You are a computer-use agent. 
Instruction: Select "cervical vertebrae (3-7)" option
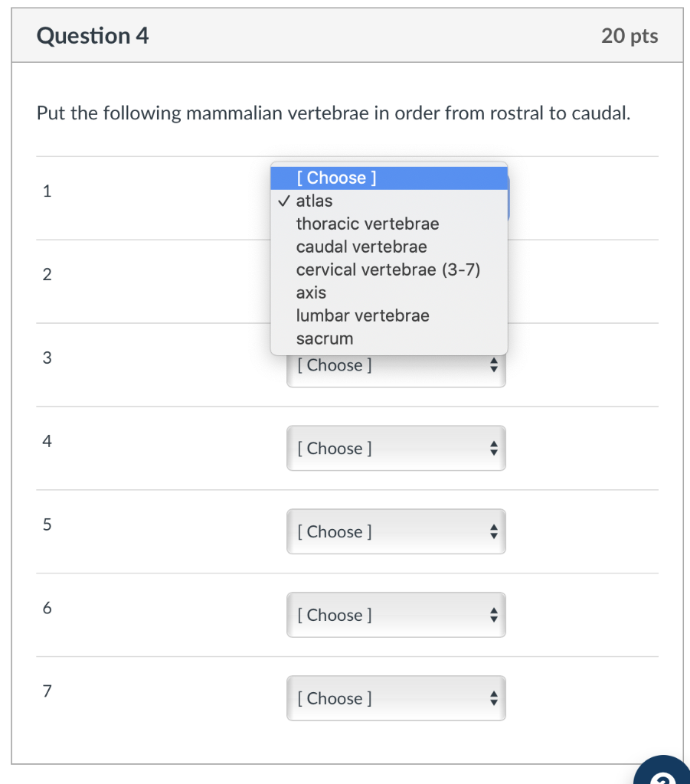(388, 270)
